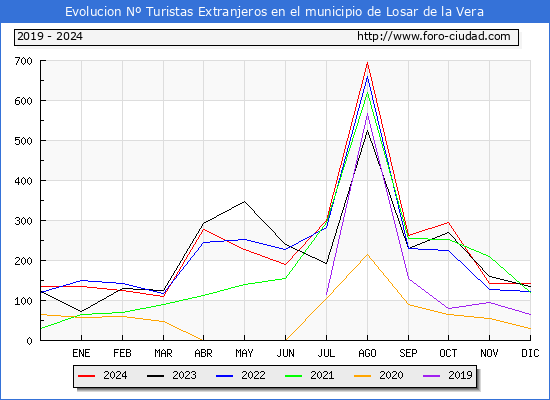Select the 2024 legend label
Image resolution: width=550 pixels, height=400 pixels.
tap(115, 375)
